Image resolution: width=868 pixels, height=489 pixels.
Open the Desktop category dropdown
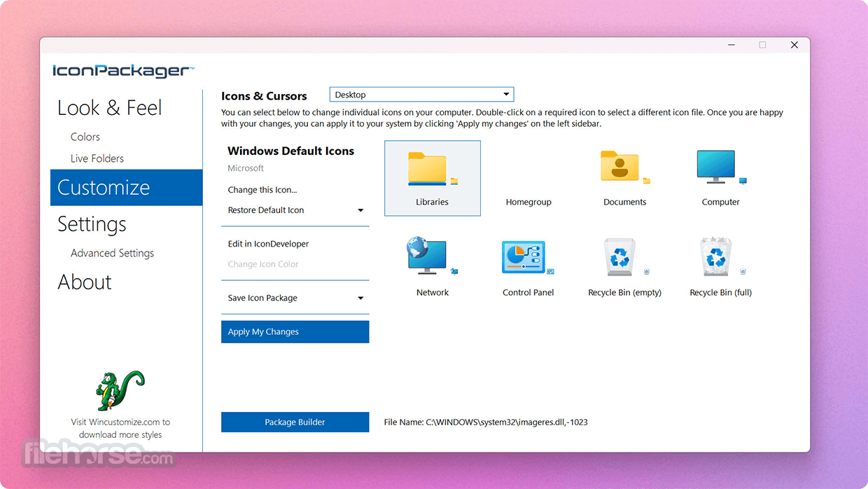click(x=421, y=95)
